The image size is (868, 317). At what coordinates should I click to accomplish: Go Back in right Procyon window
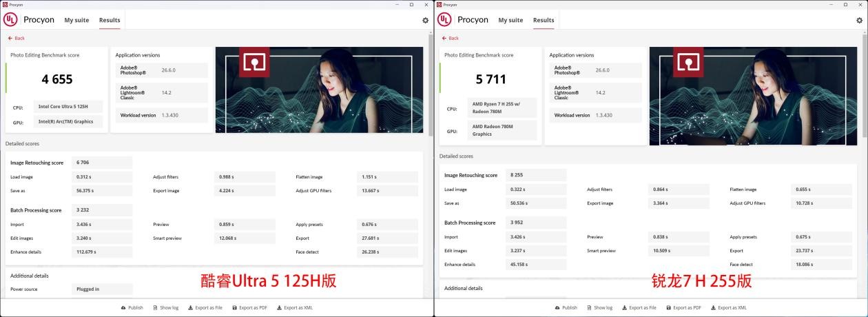coord(450,38)
